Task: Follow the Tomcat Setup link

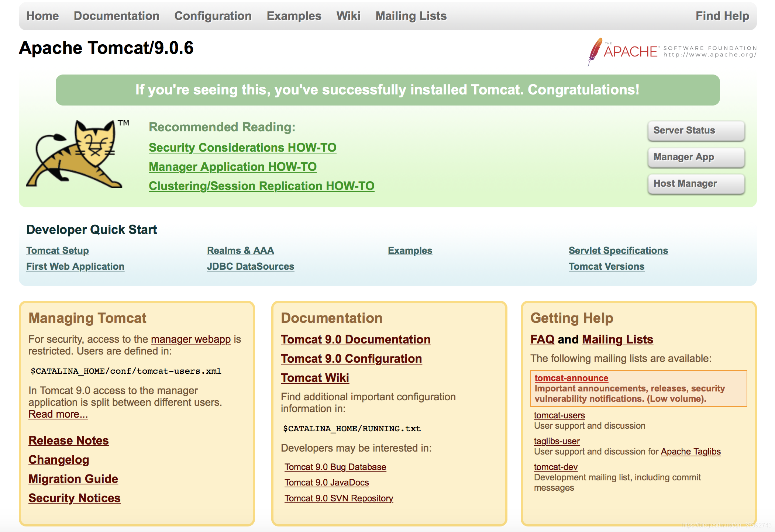Action: (58, 251)
